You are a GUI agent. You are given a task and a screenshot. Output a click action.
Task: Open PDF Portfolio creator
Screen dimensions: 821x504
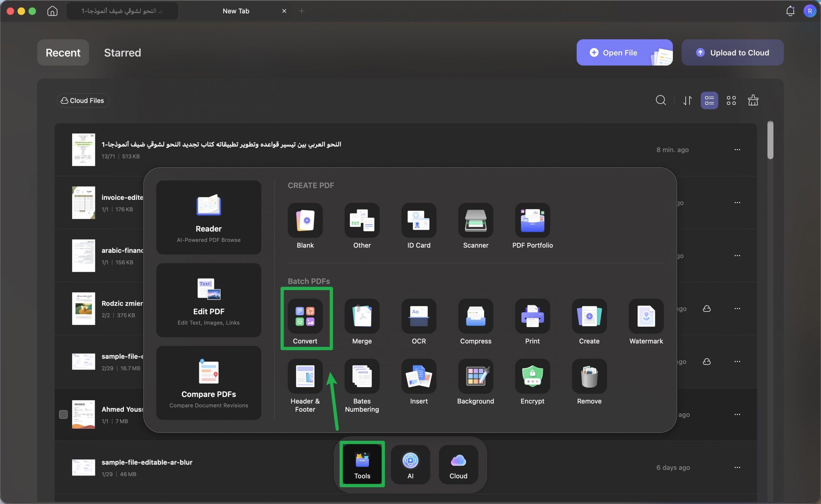click(x=532, y=226)
